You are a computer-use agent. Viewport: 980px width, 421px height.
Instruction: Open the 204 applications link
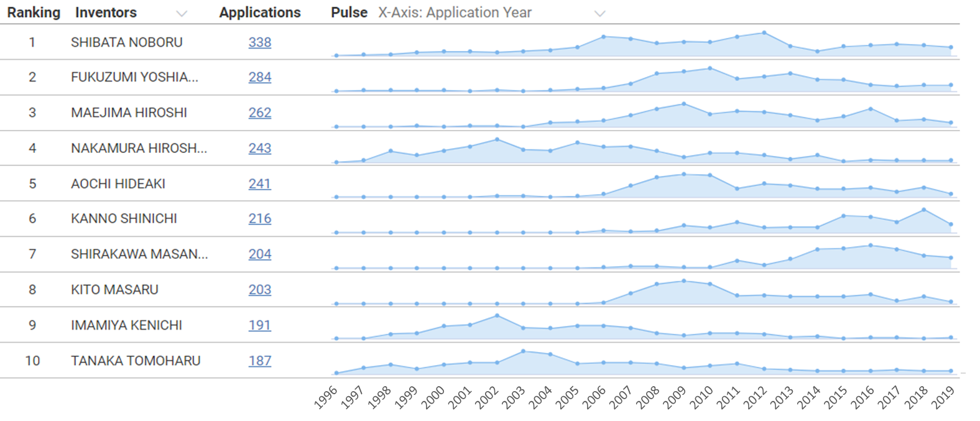(260, 254)
